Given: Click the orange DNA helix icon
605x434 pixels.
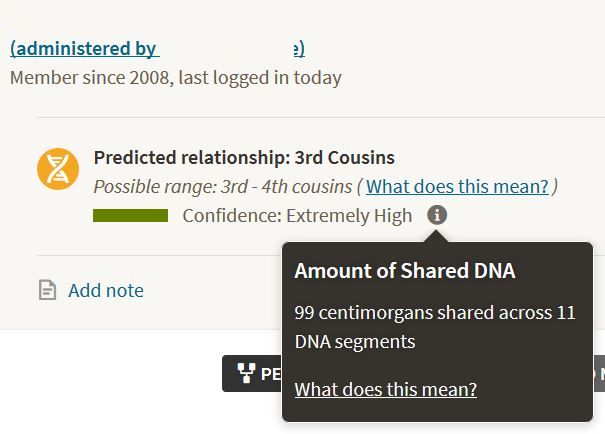Looking at the screenshot, I should 58,169.
